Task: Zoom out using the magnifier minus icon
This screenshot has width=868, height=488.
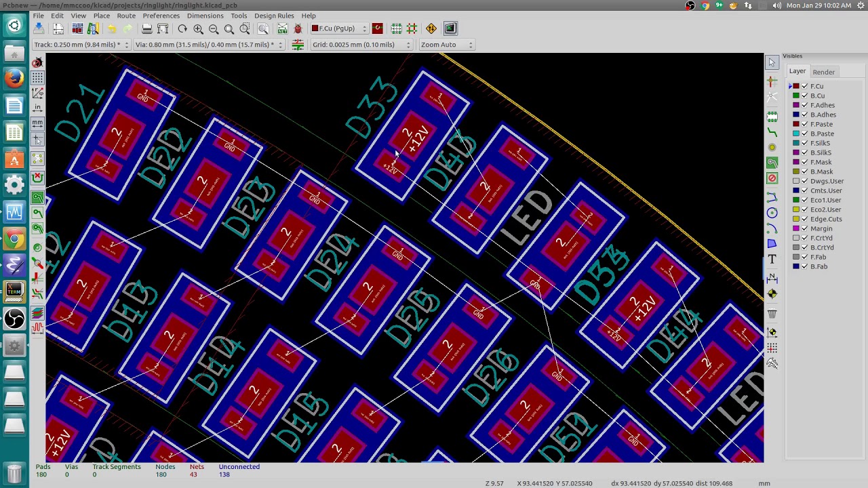Action: tap(214, 28)
